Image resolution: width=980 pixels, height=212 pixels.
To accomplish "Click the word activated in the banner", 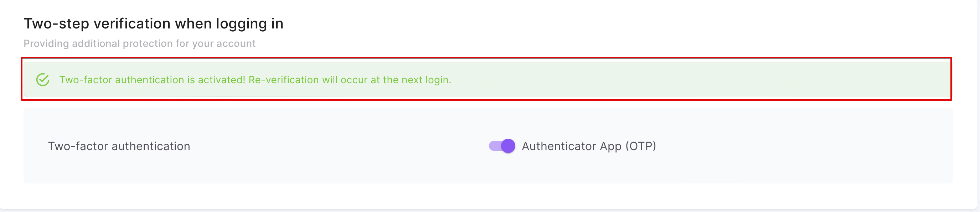I will point(221,80).
